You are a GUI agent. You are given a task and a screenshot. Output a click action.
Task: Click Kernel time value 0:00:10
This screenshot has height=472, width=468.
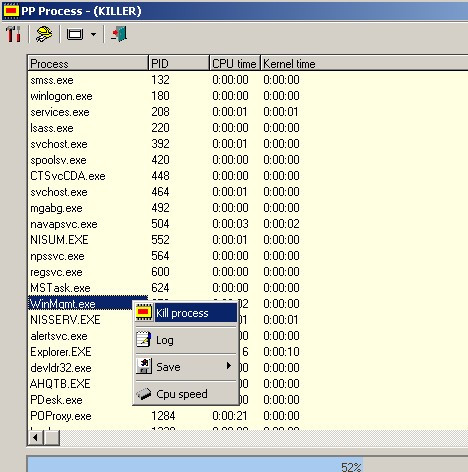[281, 352]
